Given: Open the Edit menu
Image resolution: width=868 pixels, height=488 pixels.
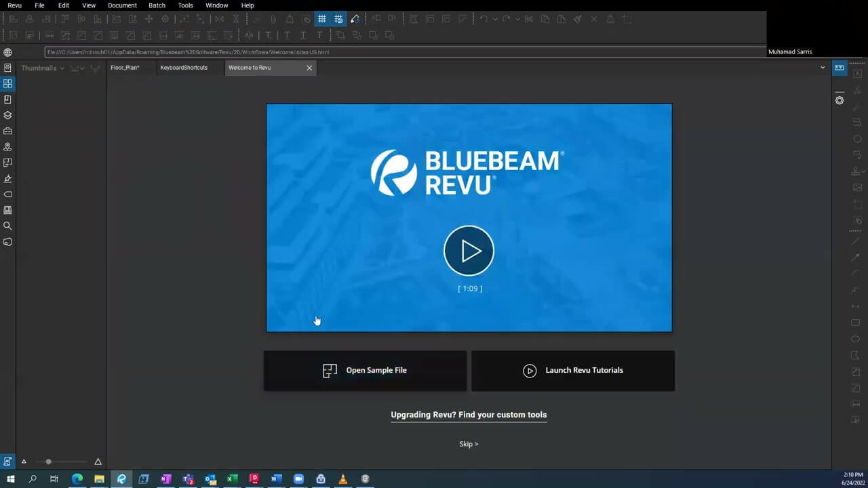Looking at the screenshot, I should point(64,5).
